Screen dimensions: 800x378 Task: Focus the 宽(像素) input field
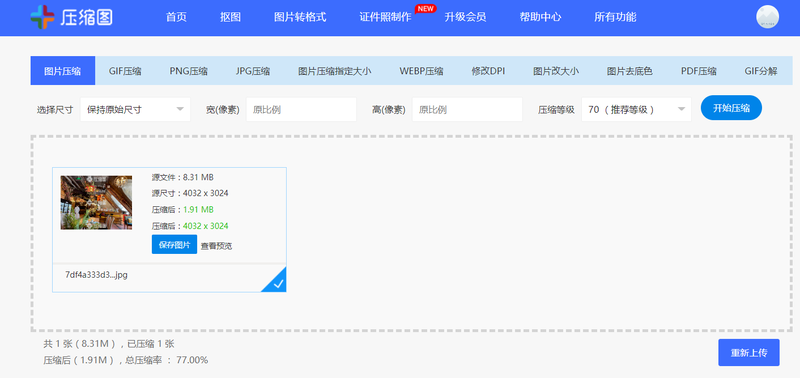tap(301, 109)
